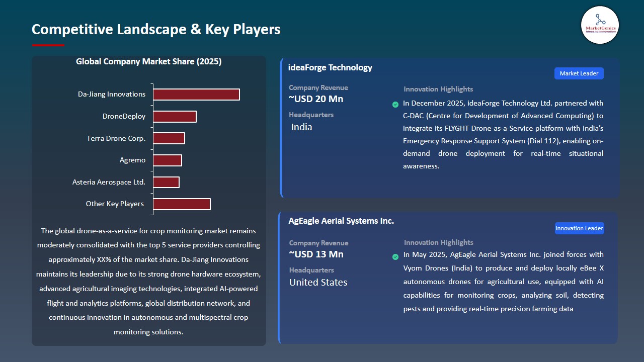Image resolution: width=644 pixels, height=362 pixels.
Task: Select the Da-Jiang Innovations bar
Action: [196, 95]
